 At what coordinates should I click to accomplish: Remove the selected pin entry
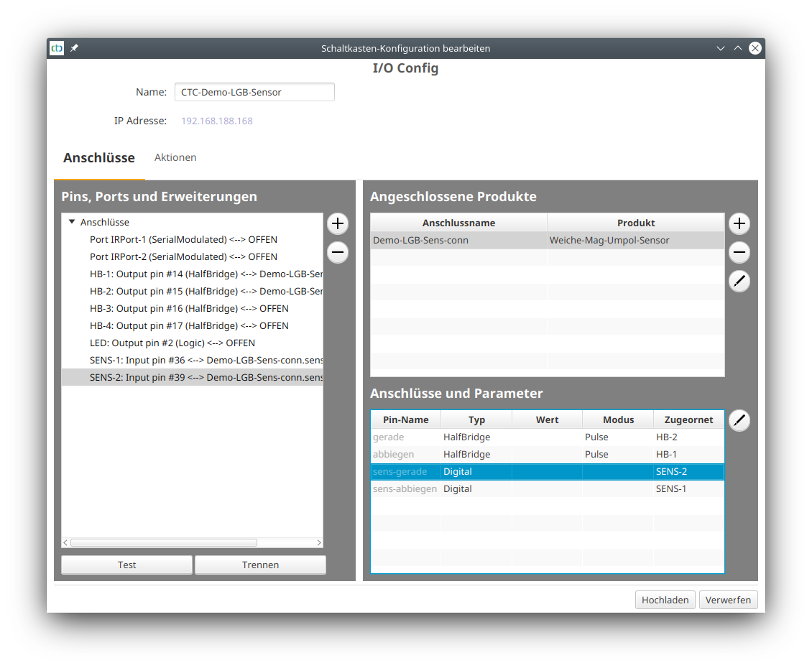coord(338,252)
